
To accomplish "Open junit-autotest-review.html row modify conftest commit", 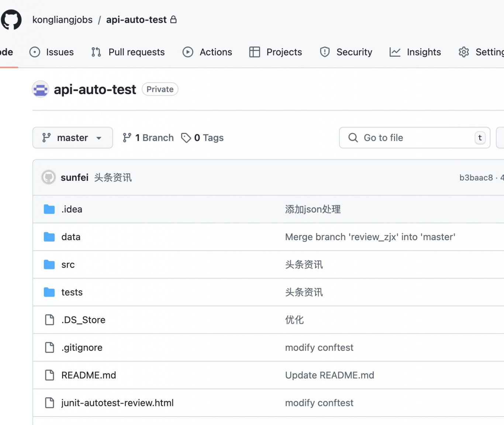I will (319, 403).
